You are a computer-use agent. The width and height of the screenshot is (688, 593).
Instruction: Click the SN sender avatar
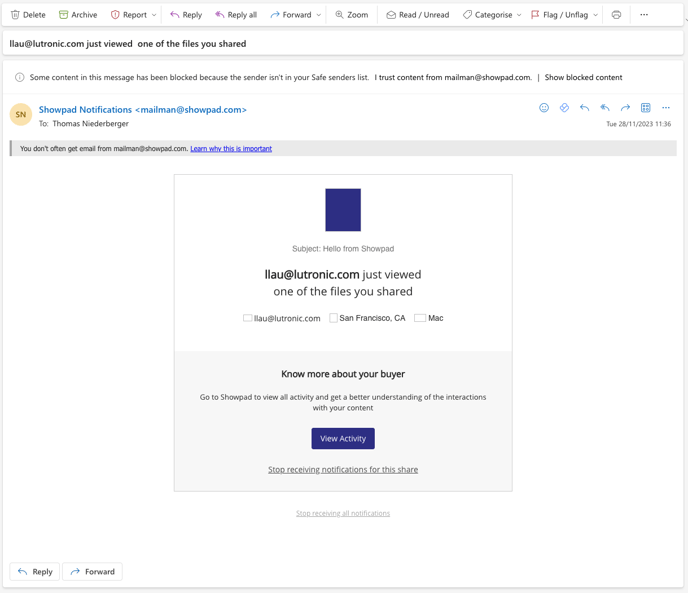click(x=21, y=115)
